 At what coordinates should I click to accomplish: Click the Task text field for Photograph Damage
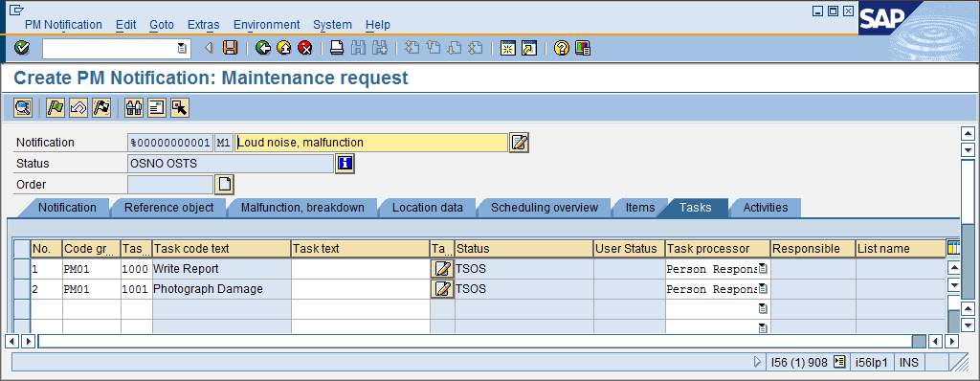[361, 288]
